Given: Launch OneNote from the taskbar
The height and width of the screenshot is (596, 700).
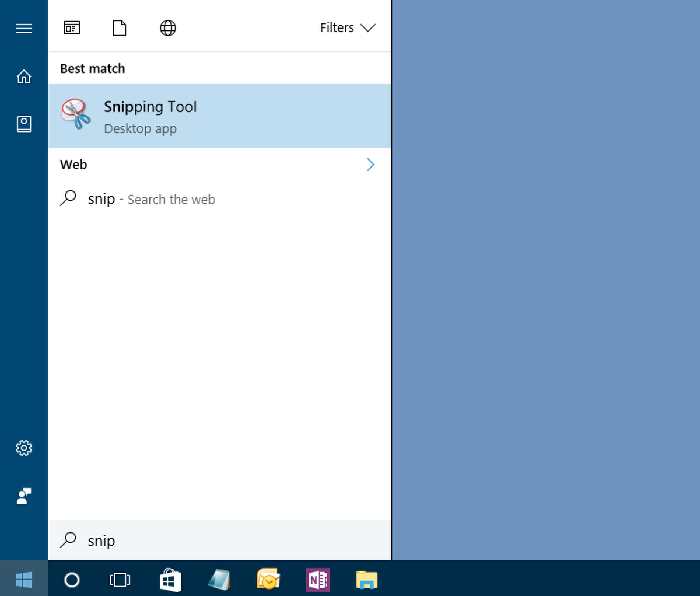Looking at the screenshot, I should click(x=318, y=580).
